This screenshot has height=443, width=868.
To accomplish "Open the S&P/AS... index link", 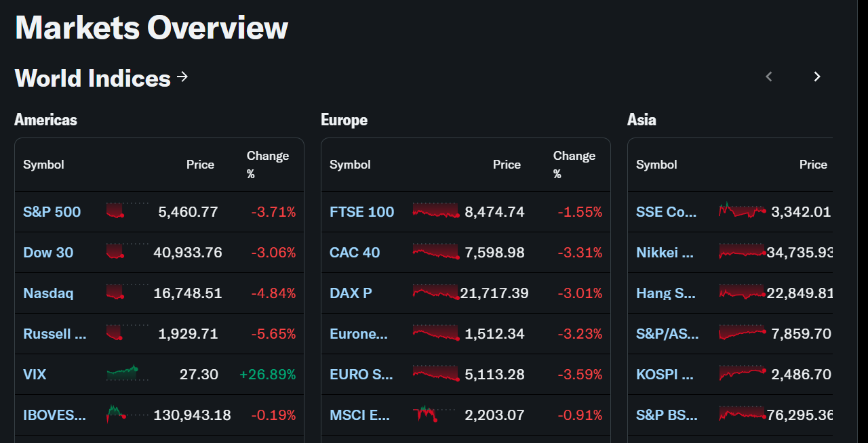I will (667, 334).
